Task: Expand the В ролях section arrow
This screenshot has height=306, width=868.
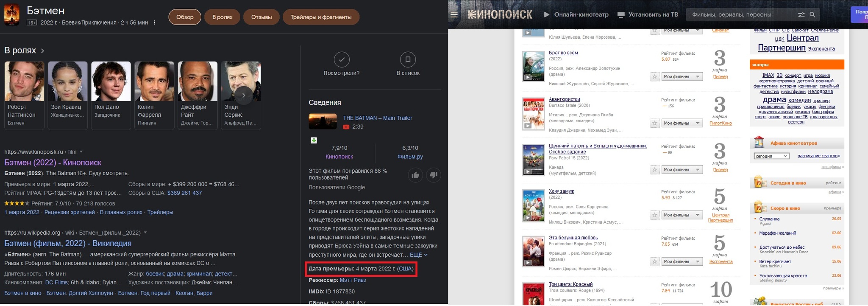Action: coord(42,51)
